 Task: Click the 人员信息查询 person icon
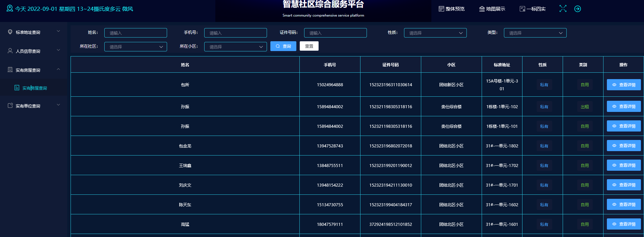10,51
